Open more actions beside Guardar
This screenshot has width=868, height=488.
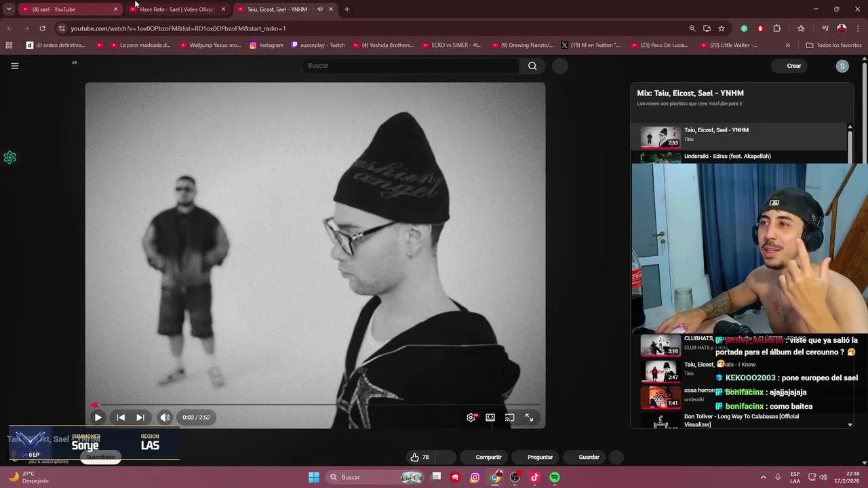pyautogui.click(x=616, y=457)
